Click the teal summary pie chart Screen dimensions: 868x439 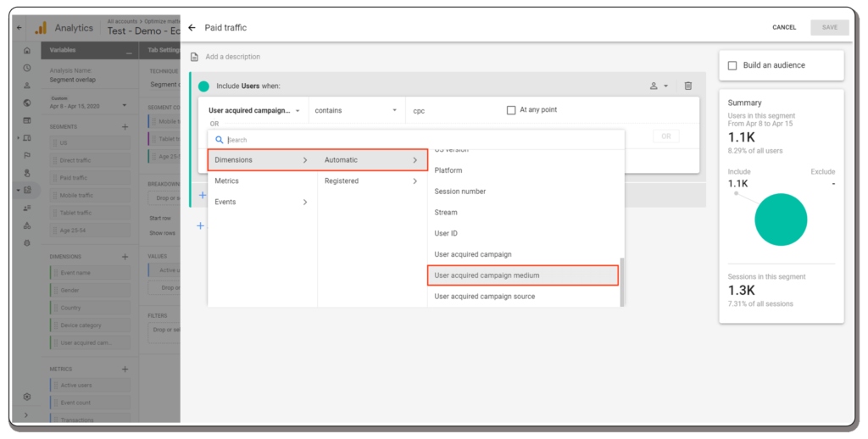(781, 219)
